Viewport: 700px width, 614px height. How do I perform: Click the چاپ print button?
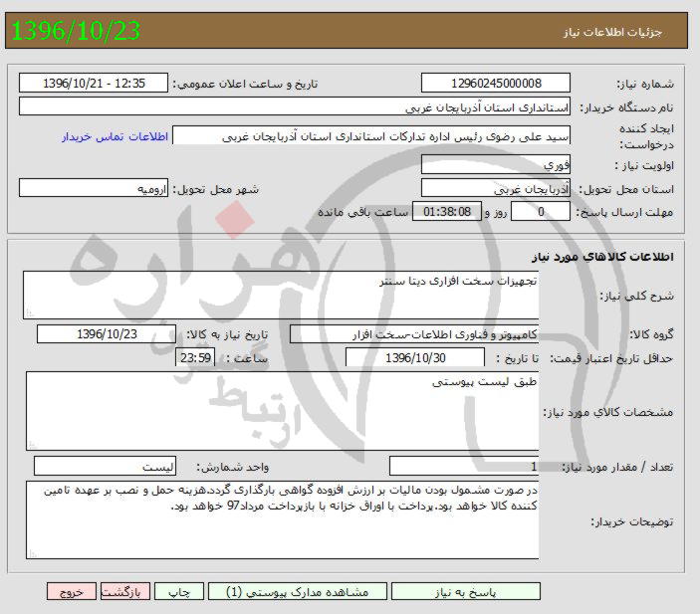point(179,592)
